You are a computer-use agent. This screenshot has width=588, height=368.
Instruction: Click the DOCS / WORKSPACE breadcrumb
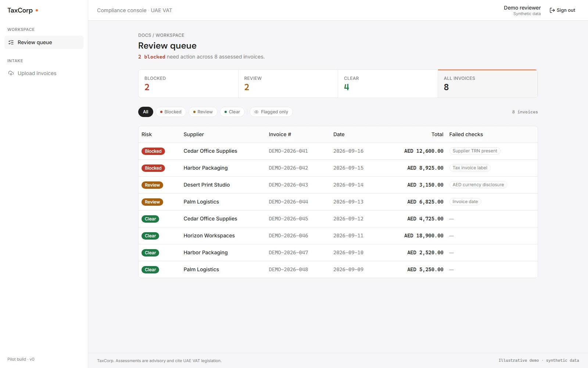(161, 35)
